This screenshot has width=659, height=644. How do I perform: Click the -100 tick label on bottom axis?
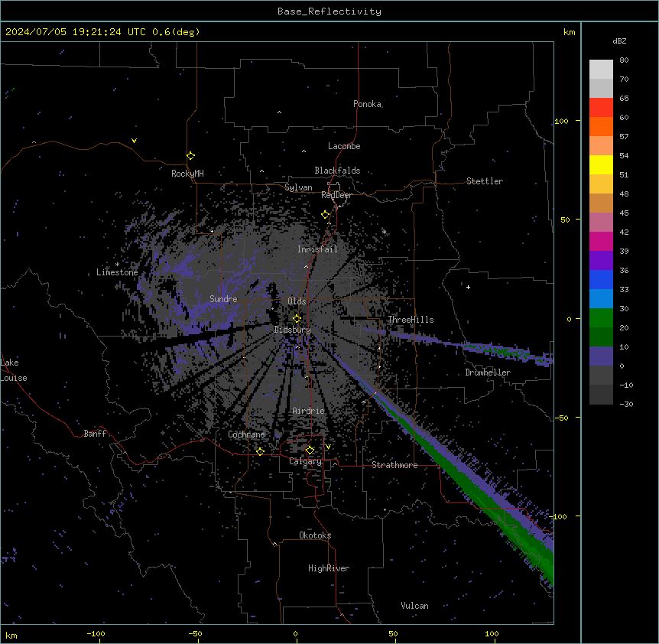[x=96, y=633]
